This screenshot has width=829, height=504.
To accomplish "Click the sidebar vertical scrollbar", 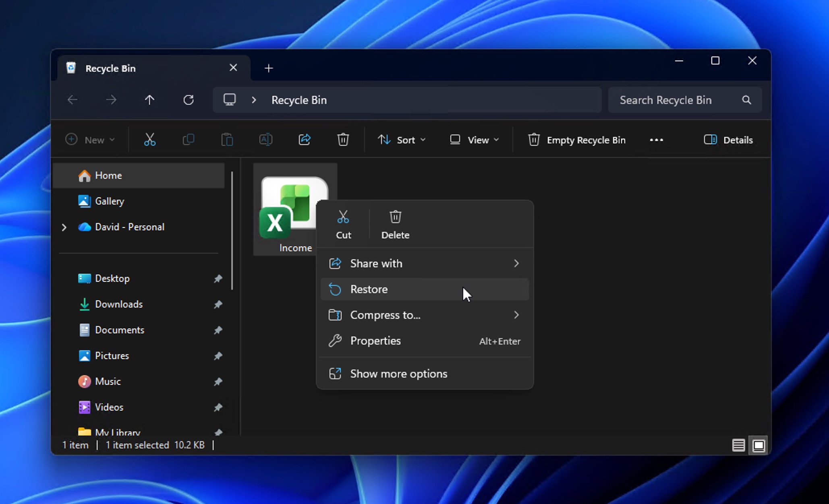I will (232, 230).
